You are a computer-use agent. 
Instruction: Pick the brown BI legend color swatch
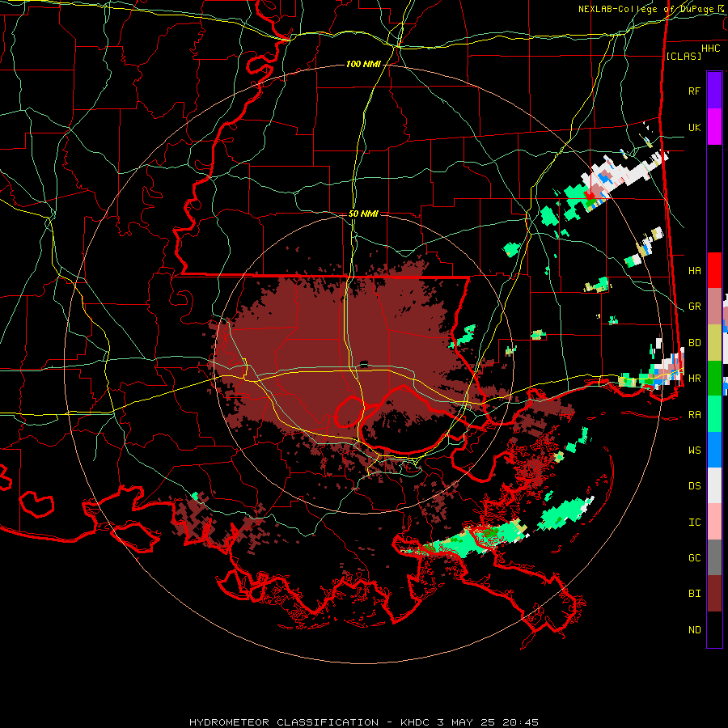pyautogui.click(x=714, y=594)
